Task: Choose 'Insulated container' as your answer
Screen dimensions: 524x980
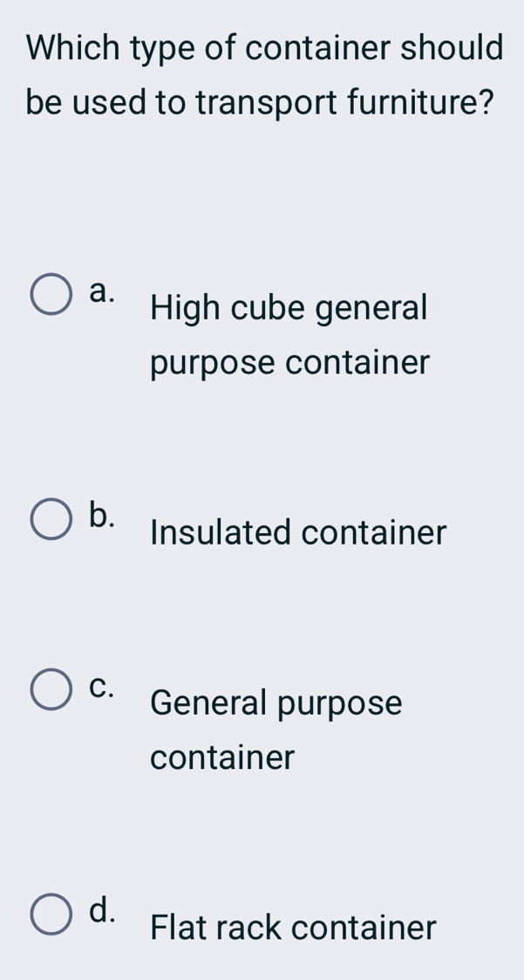Action: [297, 532]
